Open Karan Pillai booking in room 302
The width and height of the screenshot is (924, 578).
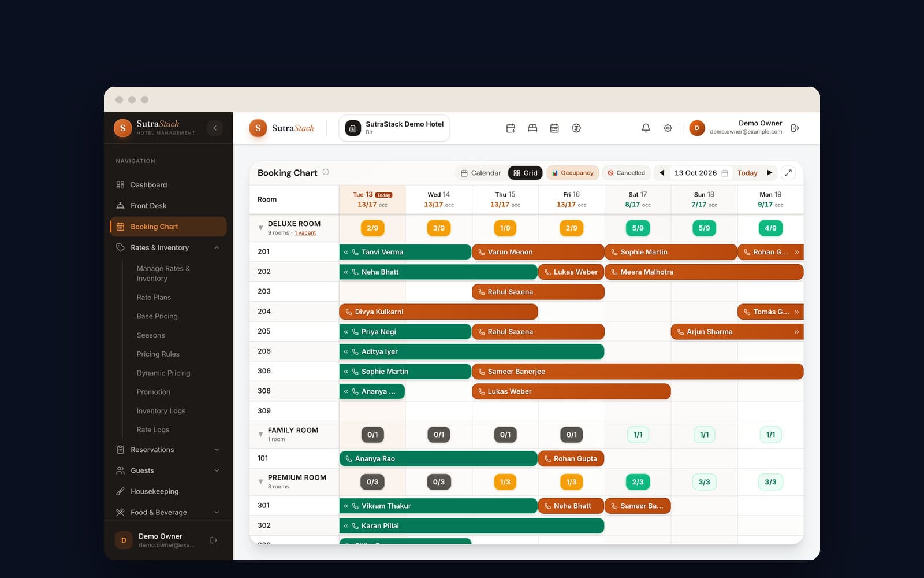point(472,526)
